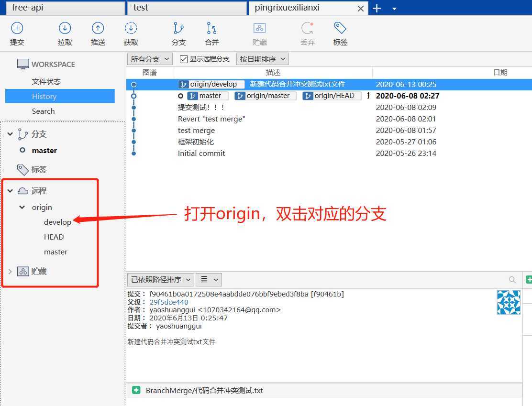Open the 按日期排序 sort dropdown
This screenshot has height=406, width=532.
(263, 59)
